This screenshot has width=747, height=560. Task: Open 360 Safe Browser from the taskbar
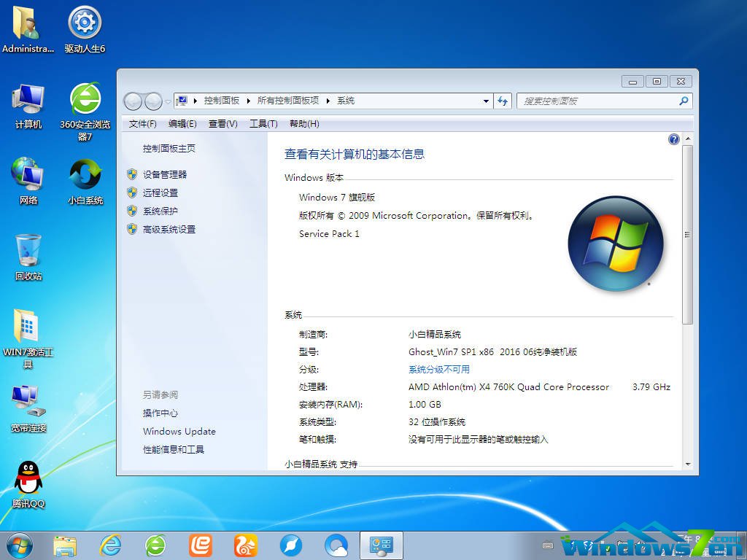[x=155, y=543]
